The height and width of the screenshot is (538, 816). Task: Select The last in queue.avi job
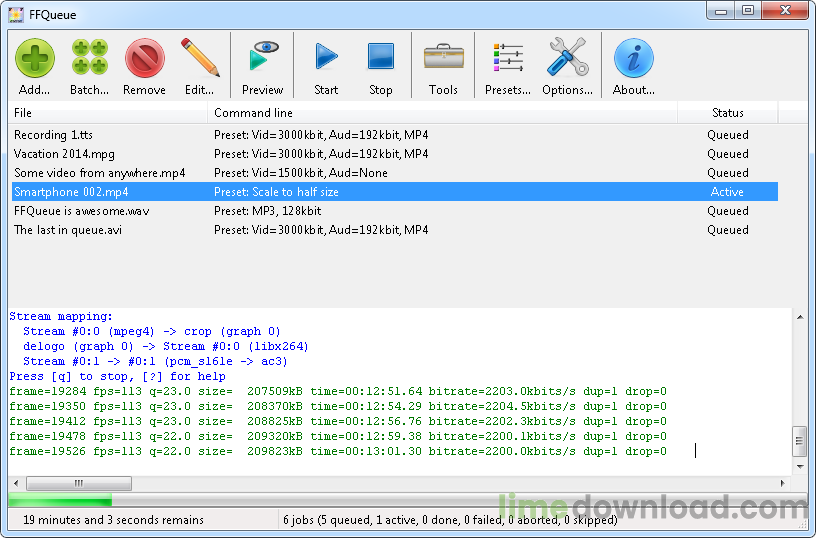(68, 230)
